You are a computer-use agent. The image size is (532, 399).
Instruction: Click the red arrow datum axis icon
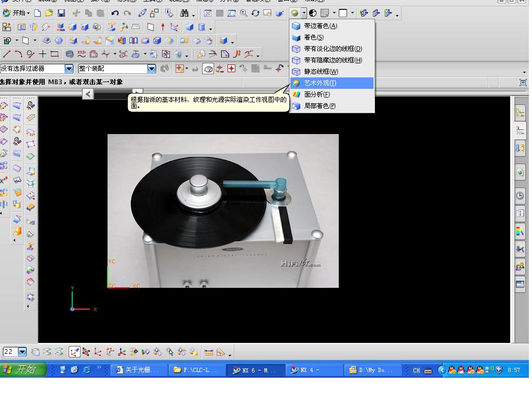(x=163, y=27)
